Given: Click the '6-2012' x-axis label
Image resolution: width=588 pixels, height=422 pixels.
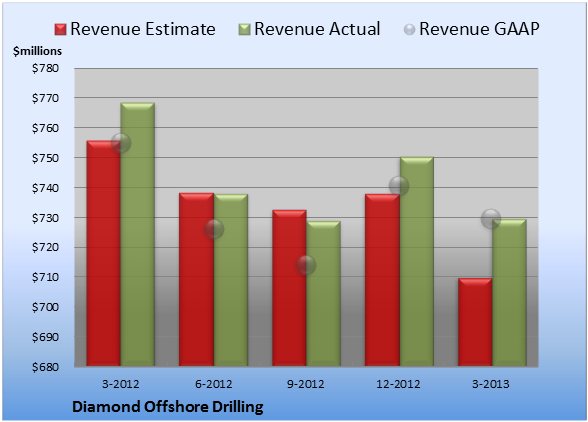Looking at the screenshot, I should click(x=213, y=384).
